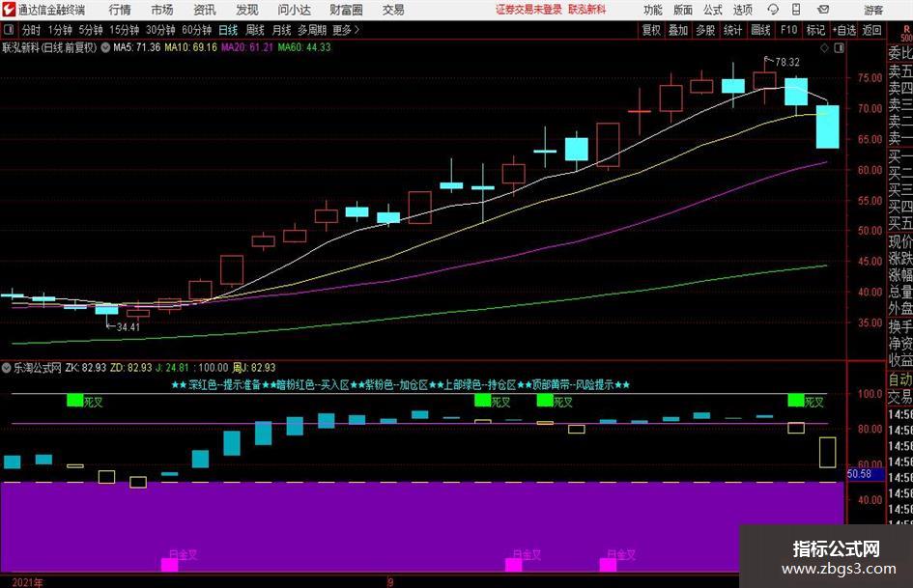Viewport: 913px width, 588px height.
Task: Select the 日线 daily period
Action: tap(228, 30)
